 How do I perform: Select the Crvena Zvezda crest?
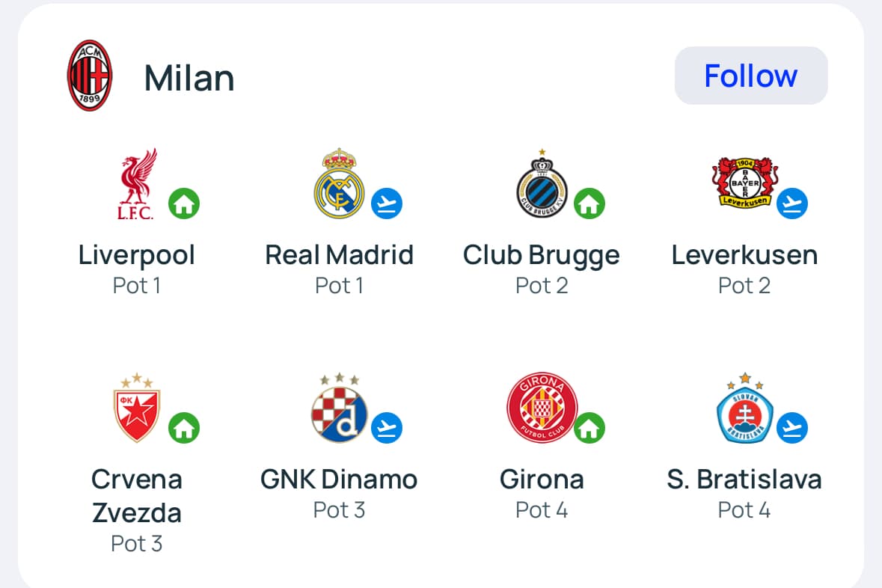[x=137, y=408]
